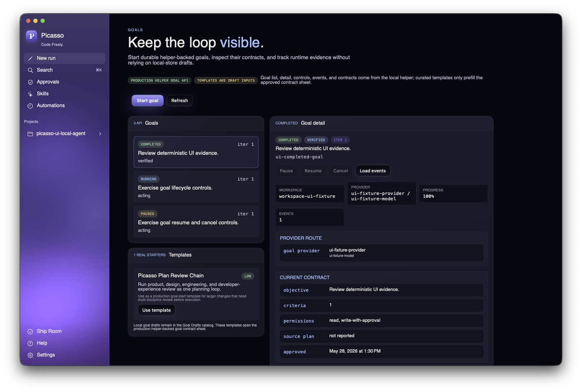Image resolution: width=582 pixels, height=392 pixels.
Task: Click the source plan not reported row
Action: (x=381, y=336)
